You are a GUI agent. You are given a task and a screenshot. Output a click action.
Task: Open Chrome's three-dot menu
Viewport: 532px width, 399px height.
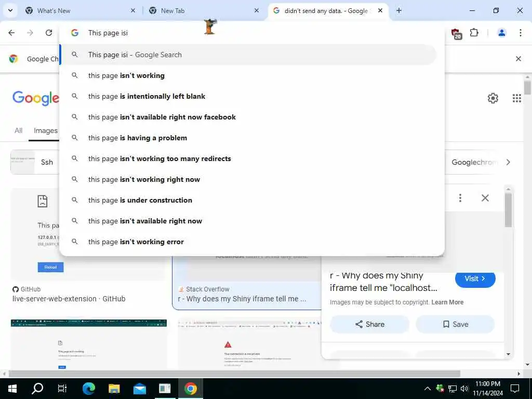pyautogui.click(x=520, y=33)
